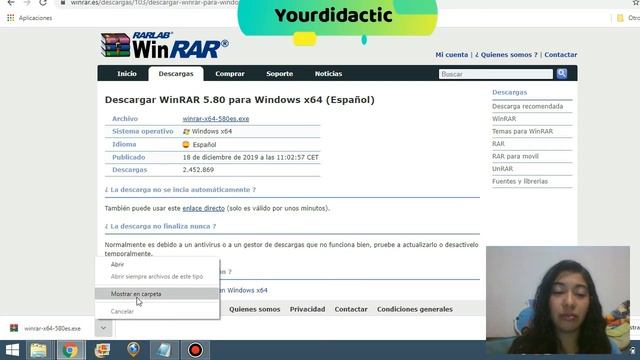Click the webcam video overlay
Image resolution: width=640 pixels, height=360 pixels.
[558, 300]
